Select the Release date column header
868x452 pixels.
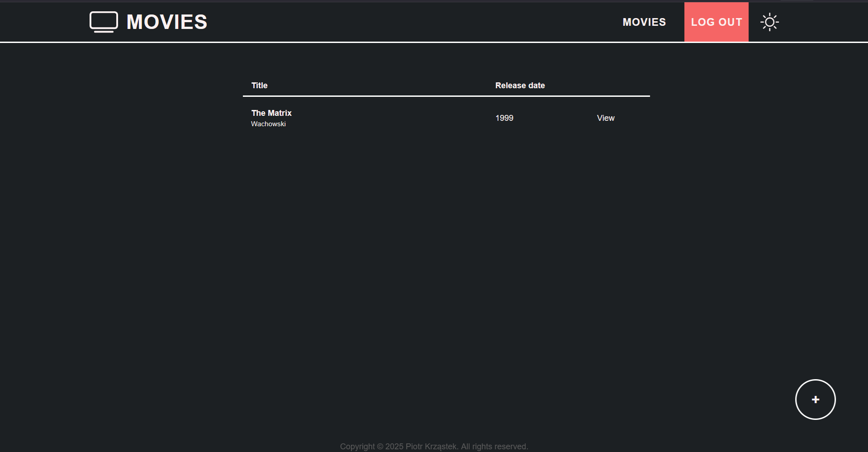tap(520, 86)
